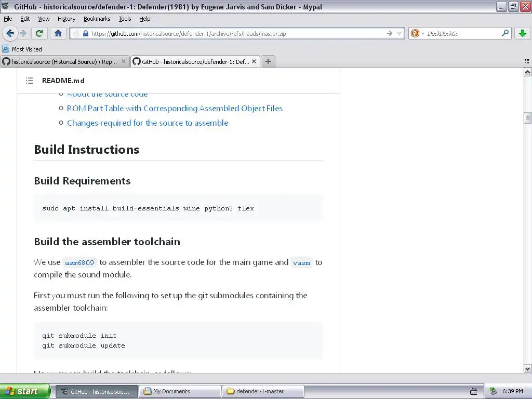The width and height of the screenshot is (532, 399).
Task: Open the README outline list icon
Action: [30, 81]
